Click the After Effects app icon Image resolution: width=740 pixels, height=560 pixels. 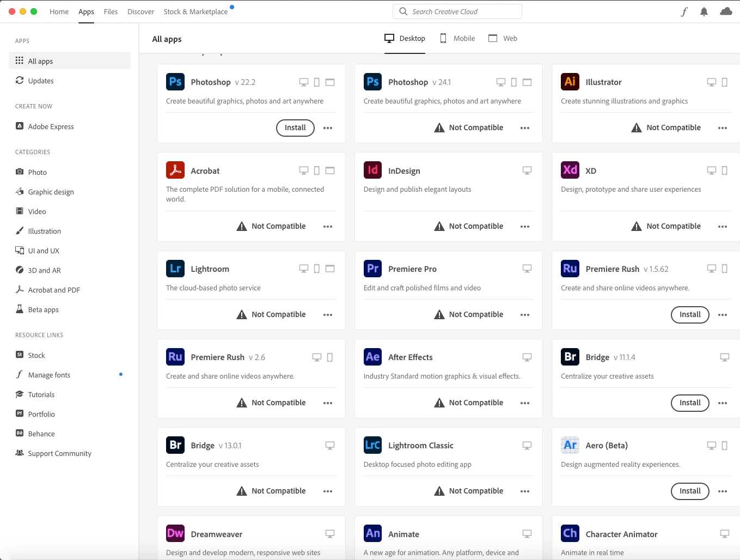pyautogui.click(x=373, y=357)
